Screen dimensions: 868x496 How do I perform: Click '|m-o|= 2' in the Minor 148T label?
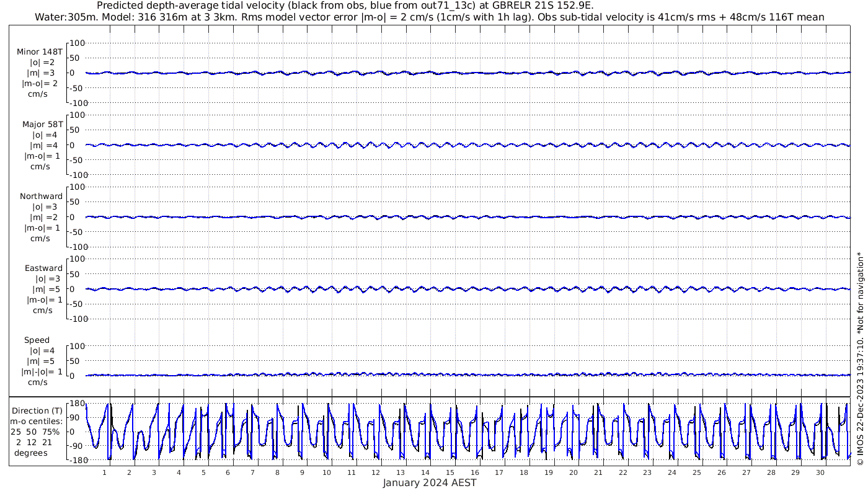click(x=40, y=84)
